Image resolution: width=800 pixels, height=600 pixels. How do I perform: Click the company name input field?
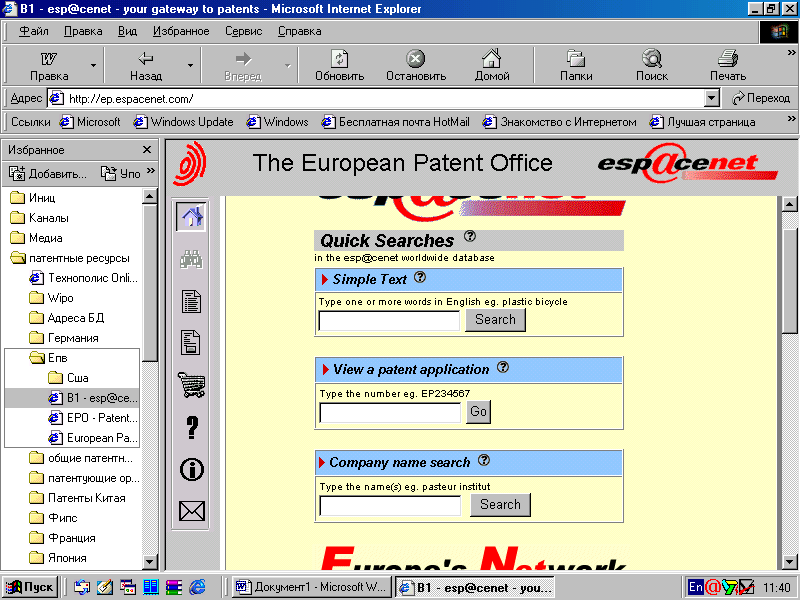click(390, 506)
